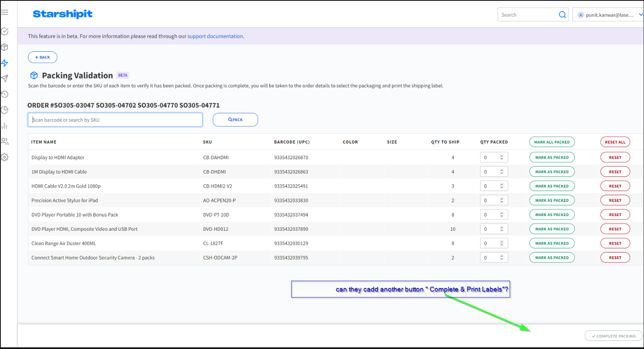Select barcode 9335432026870
This screenshot has height=349, width=644.
pyautogui.click(x=291, y=158)
